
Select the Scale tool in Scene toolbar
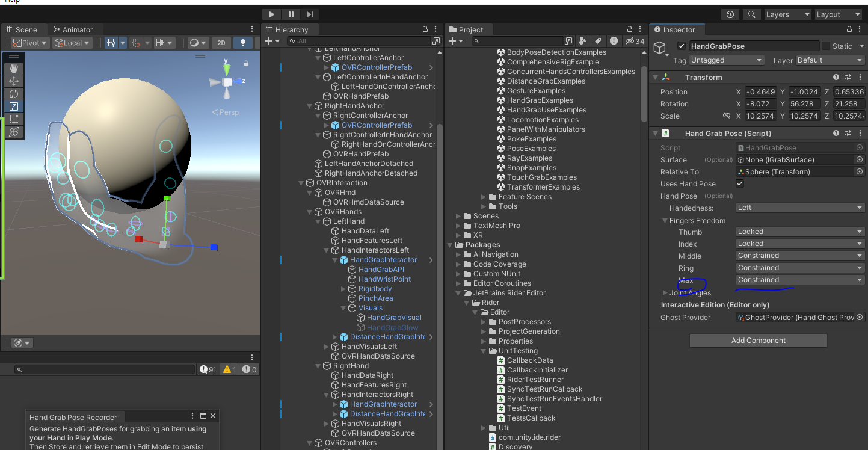(14, 106)
